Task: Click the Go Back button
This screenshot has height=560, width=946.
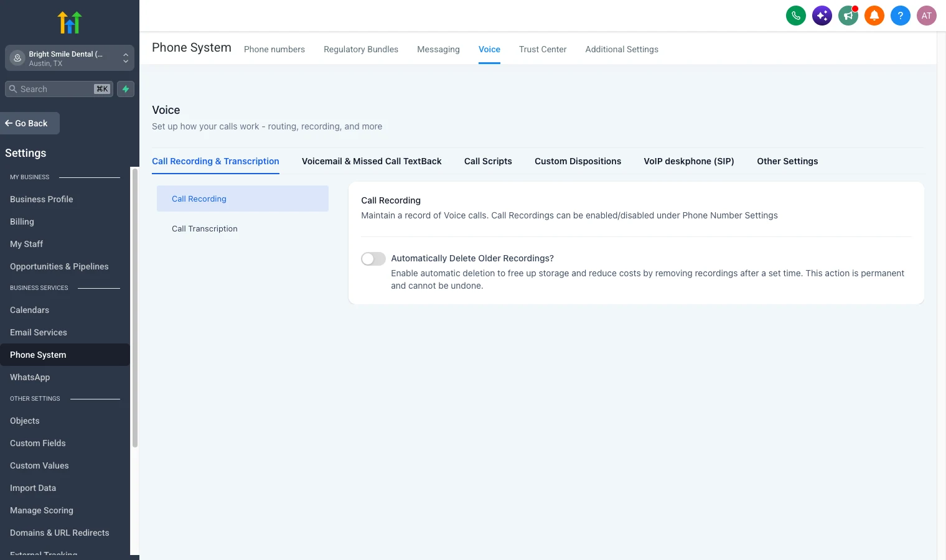Action: pos(30,123)
